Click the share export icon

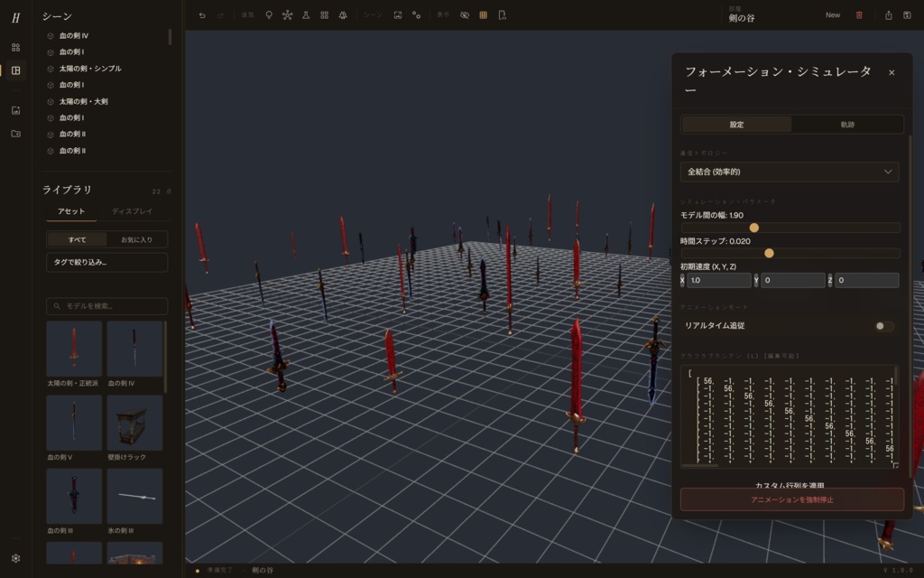click(889, 15)
